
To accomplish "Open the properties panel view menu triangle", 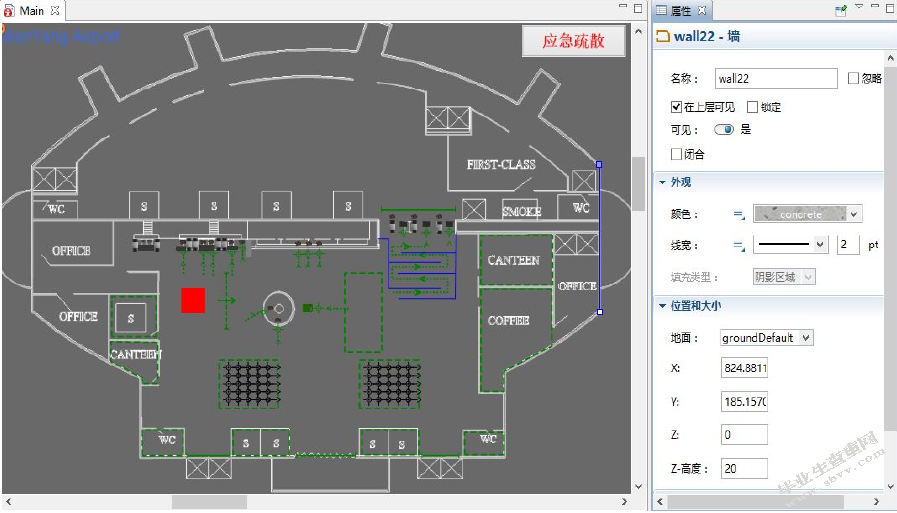I will coord(859,7).
